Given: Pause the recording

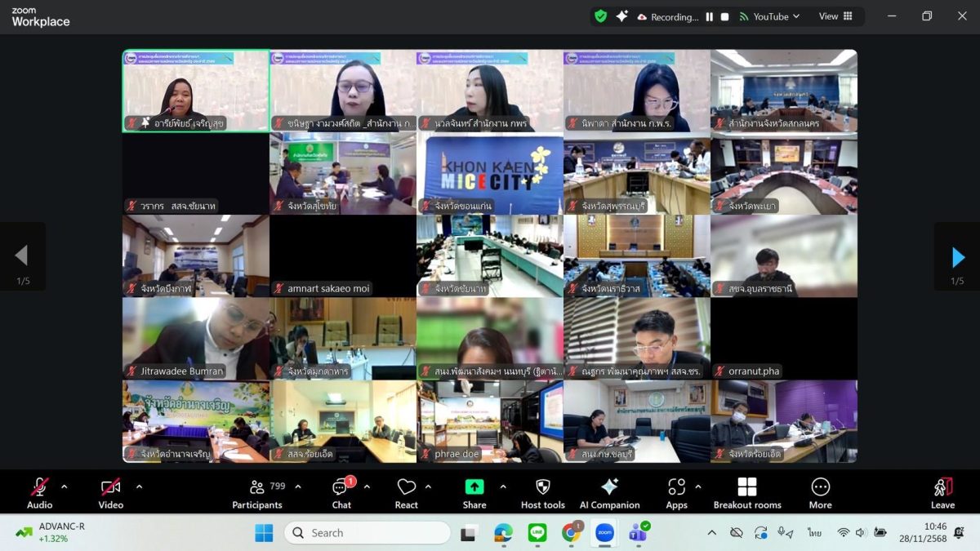Looking at the screenshot, I should pos(709,16).
